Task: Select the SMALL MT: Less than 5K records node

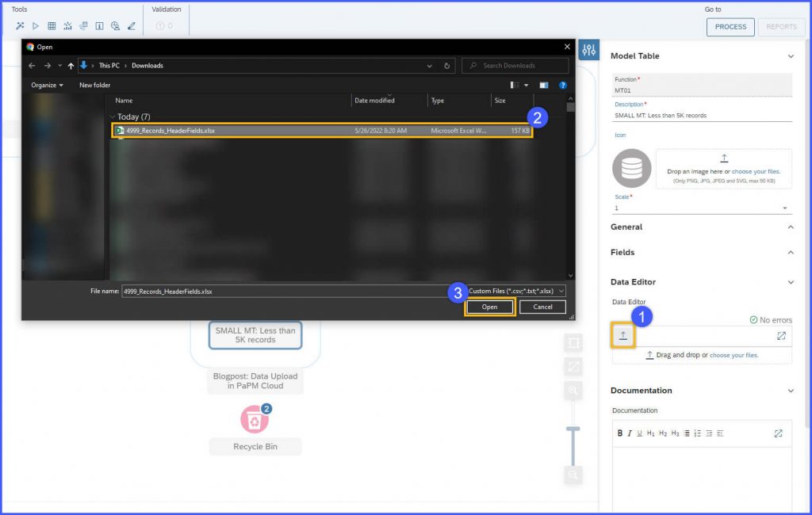Action: pyautogui.click(x=255, y=335)
